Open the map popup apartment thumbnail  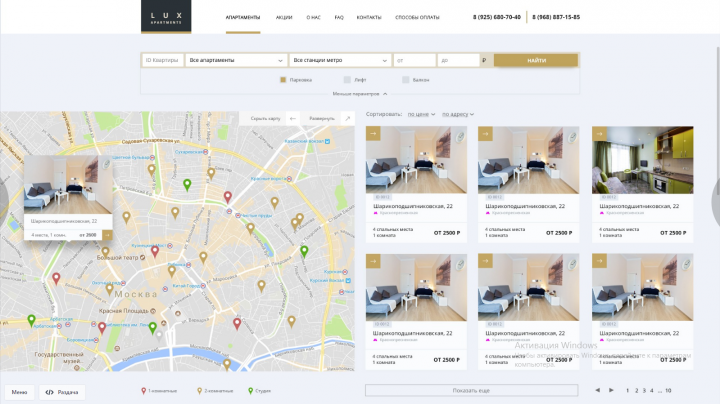click(x=68, y=185)
